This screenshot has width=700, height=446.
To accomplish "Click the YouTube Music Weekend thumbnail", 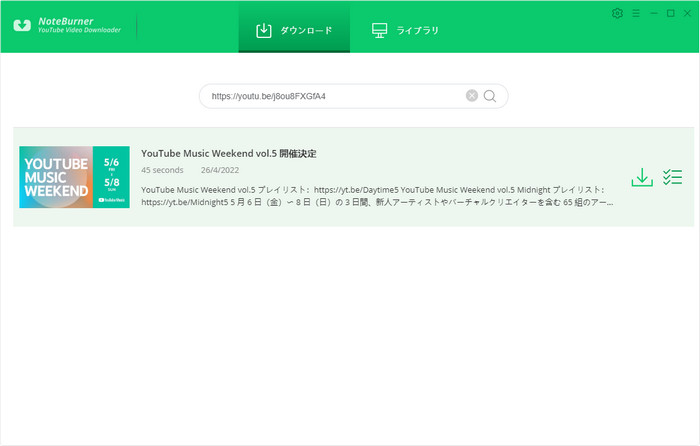I will pyautogui.click(x=75, y=177).
